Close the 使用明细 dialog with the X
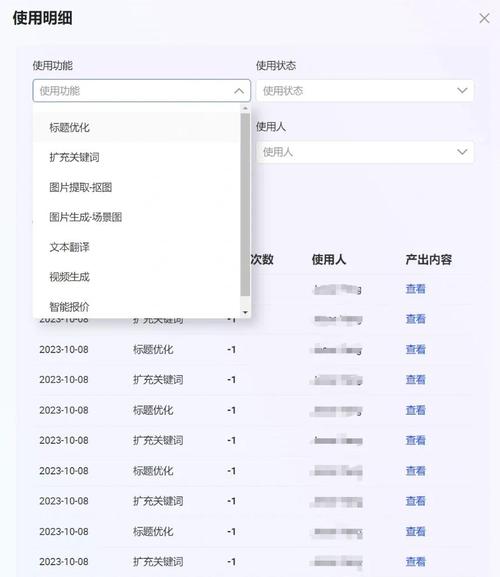500x577 pixels. tap(484, 18)
